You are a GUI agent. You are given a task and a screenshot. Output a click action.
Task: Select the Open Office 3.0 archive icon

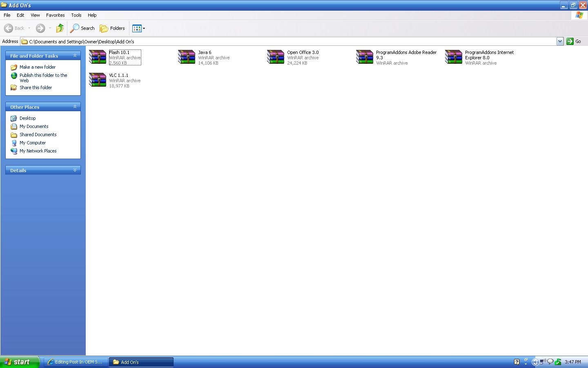tap(276, 57)
